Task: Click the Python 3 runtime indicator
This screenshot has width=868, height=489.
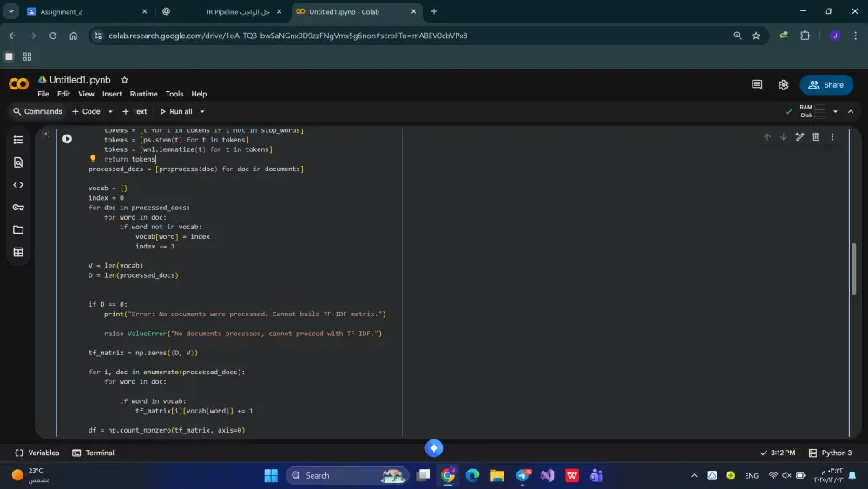Action: (x=830, y=453)
